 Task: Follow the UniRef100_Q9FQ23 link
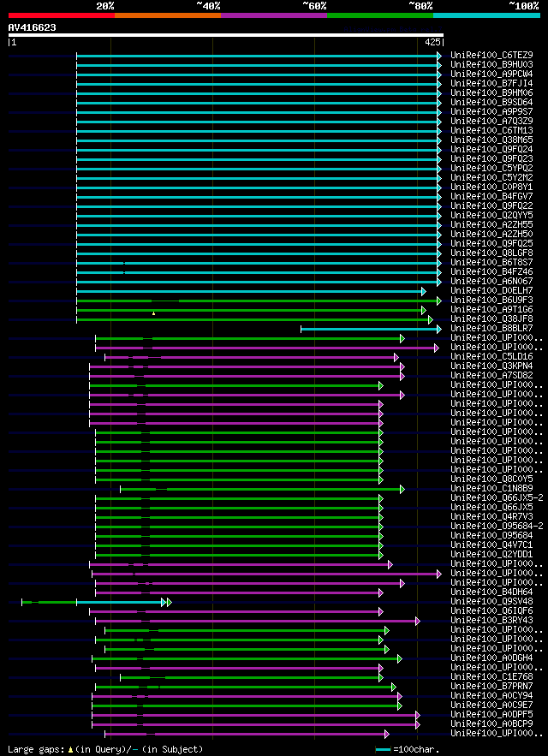click(x=491, y=158)
